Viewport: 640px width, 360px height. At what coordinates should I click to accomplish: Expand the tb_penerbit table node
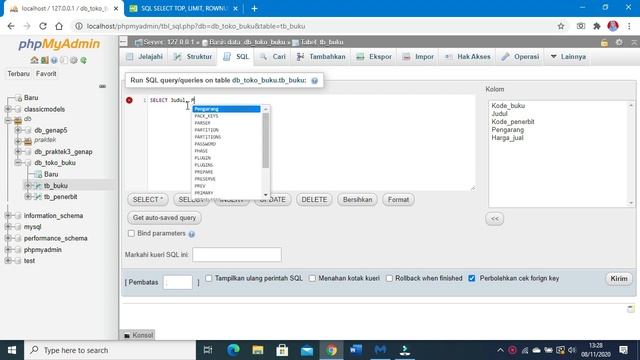point(28,196)
